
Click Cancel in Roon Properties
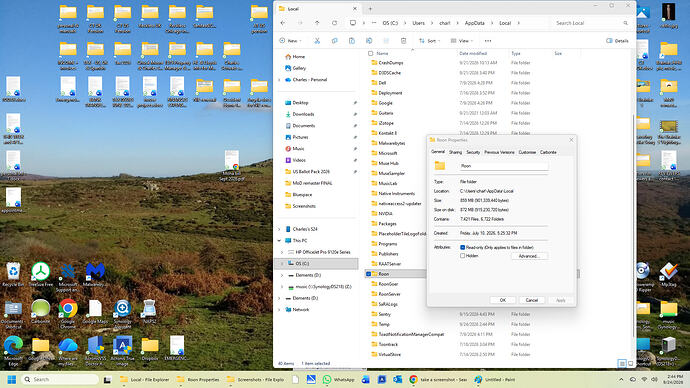(x=532, y=300)
